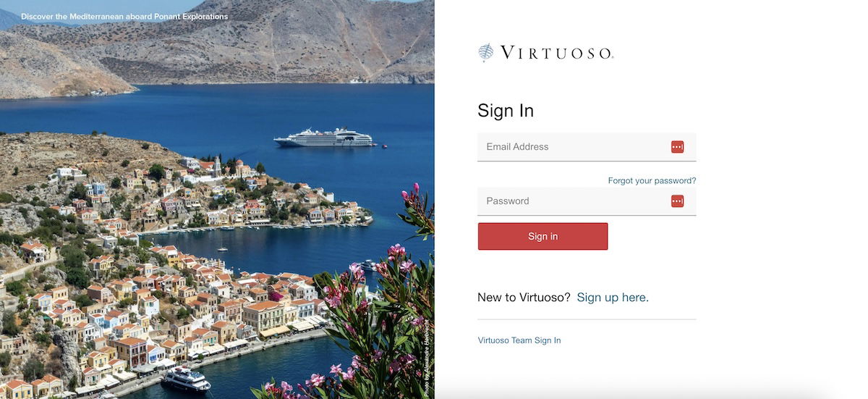Follow the Sign up here link
This screenshot has height=399, width=868.
[x=613, y=297]
